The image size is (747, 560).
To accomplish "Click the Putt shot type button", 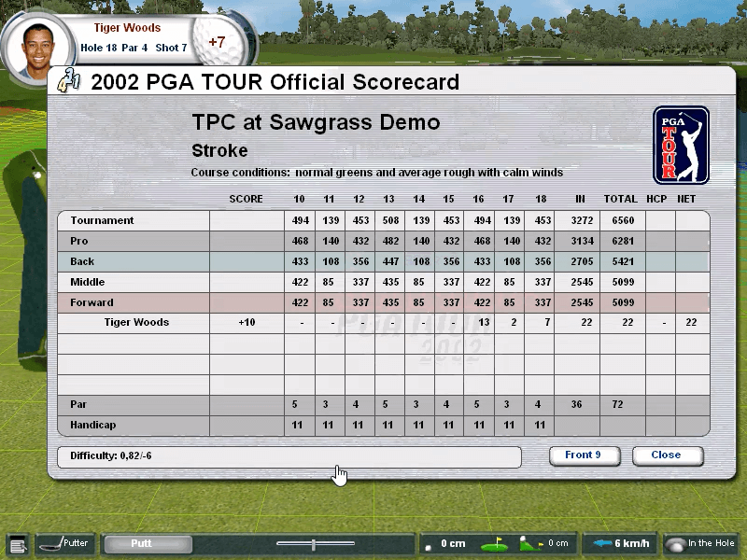I will click(148, 544).
